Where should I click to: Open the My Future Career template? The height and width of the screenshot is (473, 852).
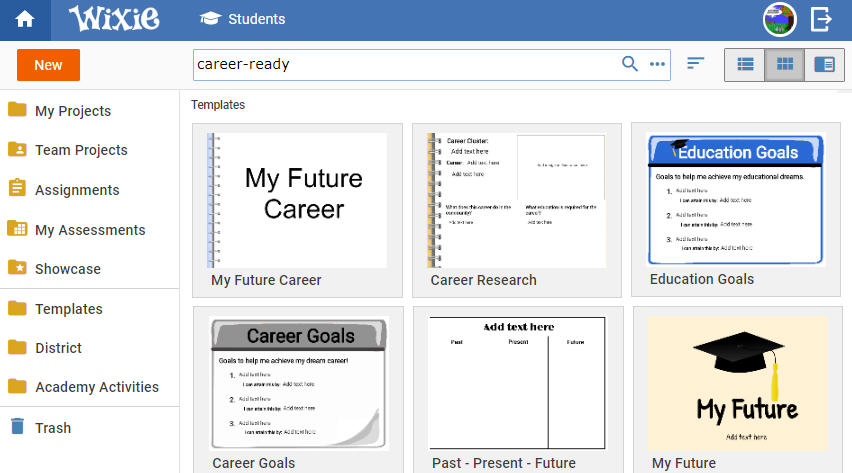(x=297, y=210)
